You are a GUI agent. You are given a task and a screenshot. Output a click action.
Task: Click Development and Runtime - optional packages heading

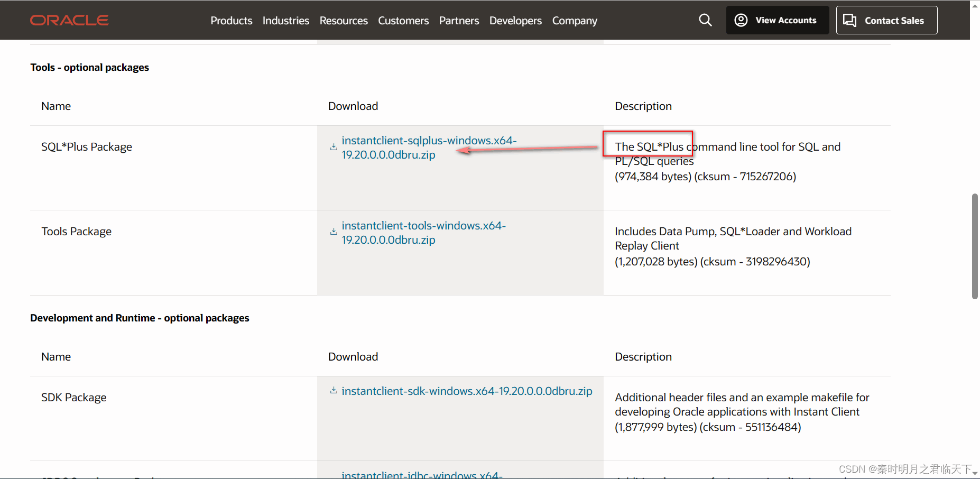pos(140,318)
